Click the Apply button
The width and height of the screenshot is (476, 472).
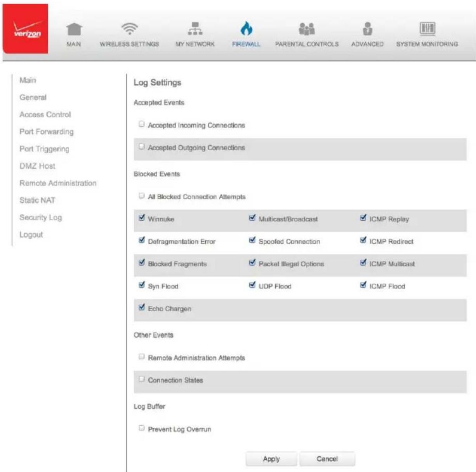pyautogui.click(x=271, y=459)
